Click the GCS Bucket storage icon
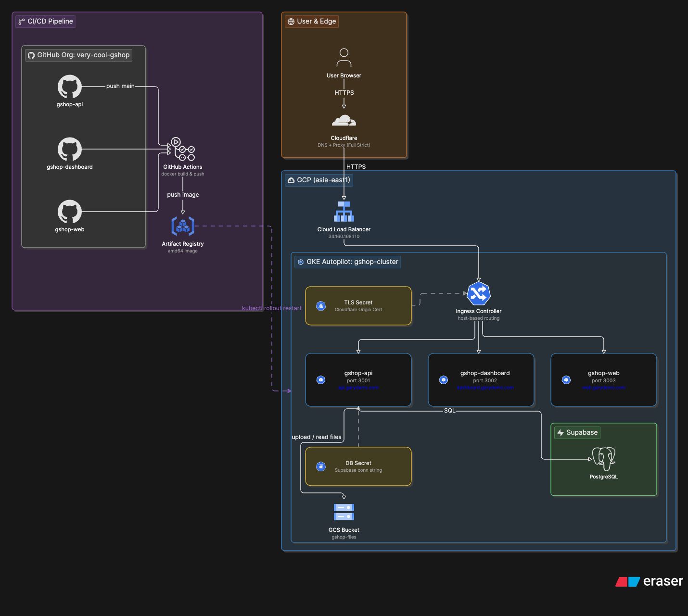The width and height of the screenshot is (688, 616). [344, 512]
